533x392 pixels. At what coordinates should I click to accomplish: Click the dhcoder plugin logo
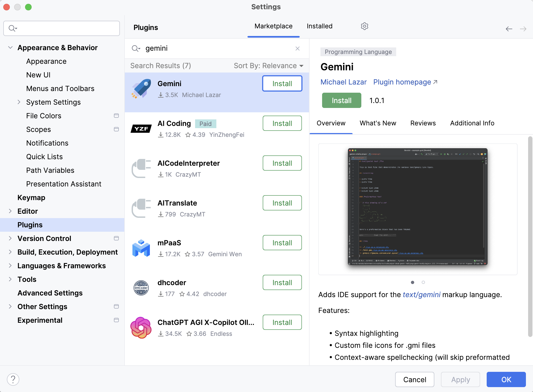(141, 288)
